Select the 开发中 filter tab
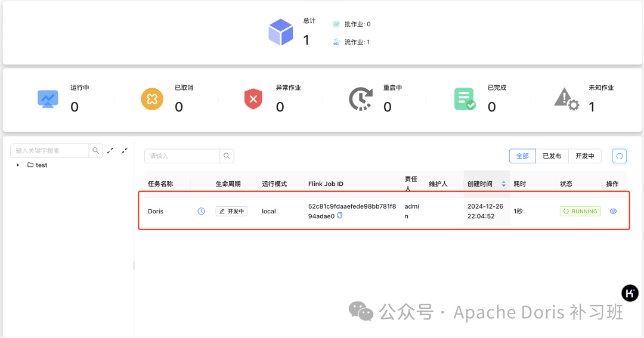Viewport: 644px width, 338px height. (585, 156)
